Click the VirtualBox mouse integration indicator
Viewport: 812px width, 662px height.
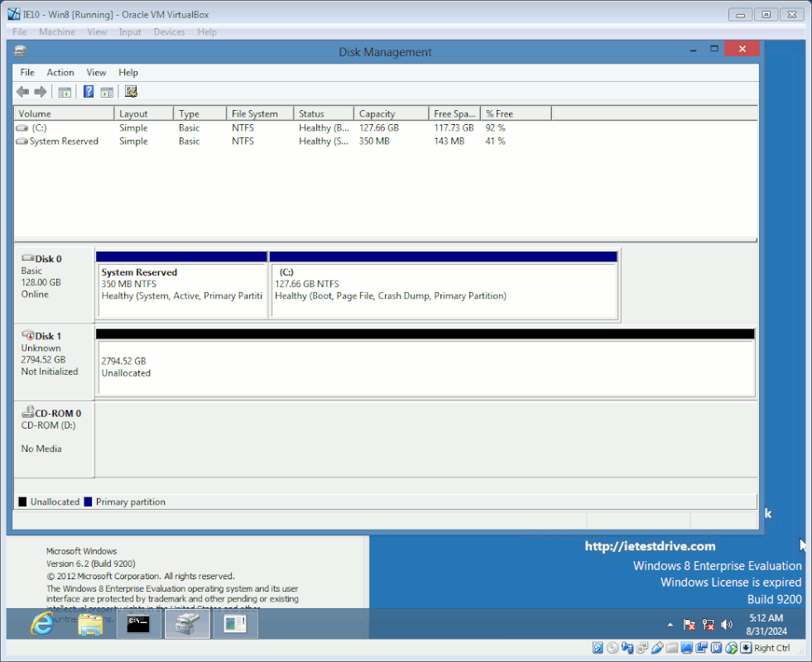(x=731, y=648)
